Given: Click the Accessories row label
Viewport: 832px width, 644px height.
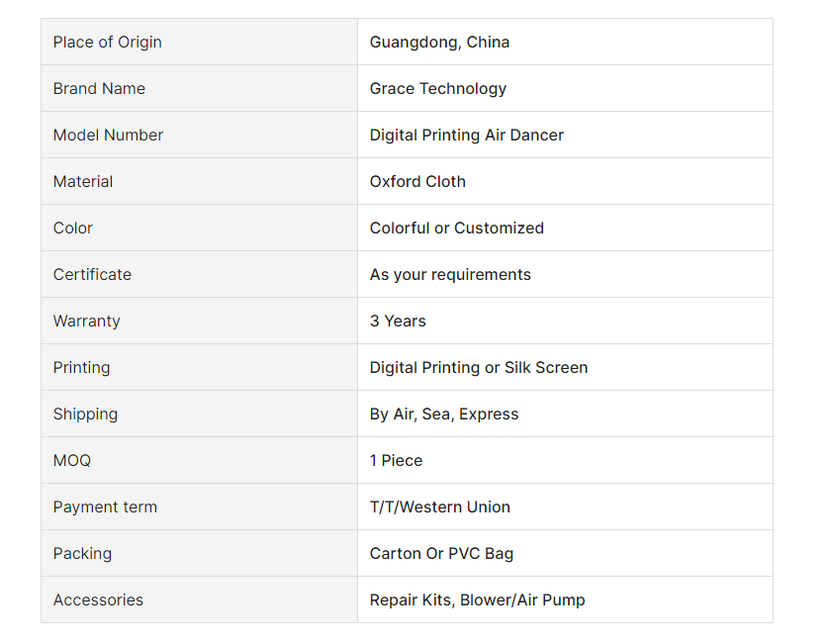Looking at the screenshot, I should (98, 599).
